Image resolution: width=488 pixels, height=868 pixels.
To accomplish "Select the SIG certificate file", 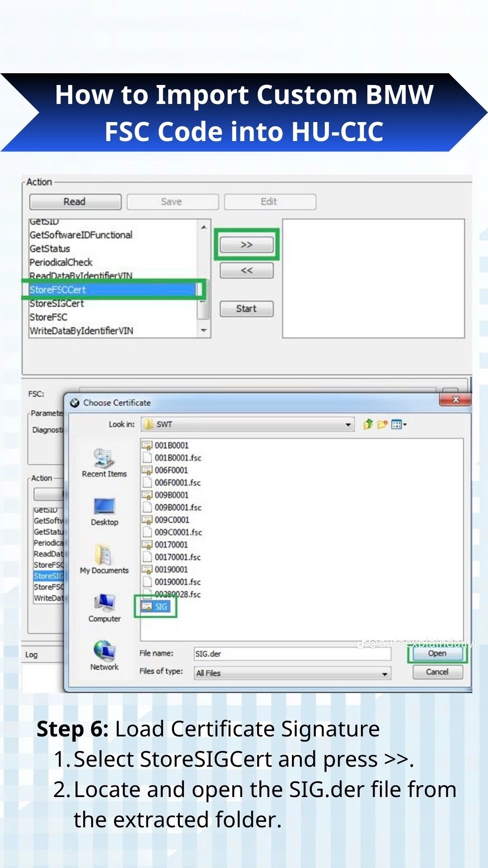I will click(155, 607).
